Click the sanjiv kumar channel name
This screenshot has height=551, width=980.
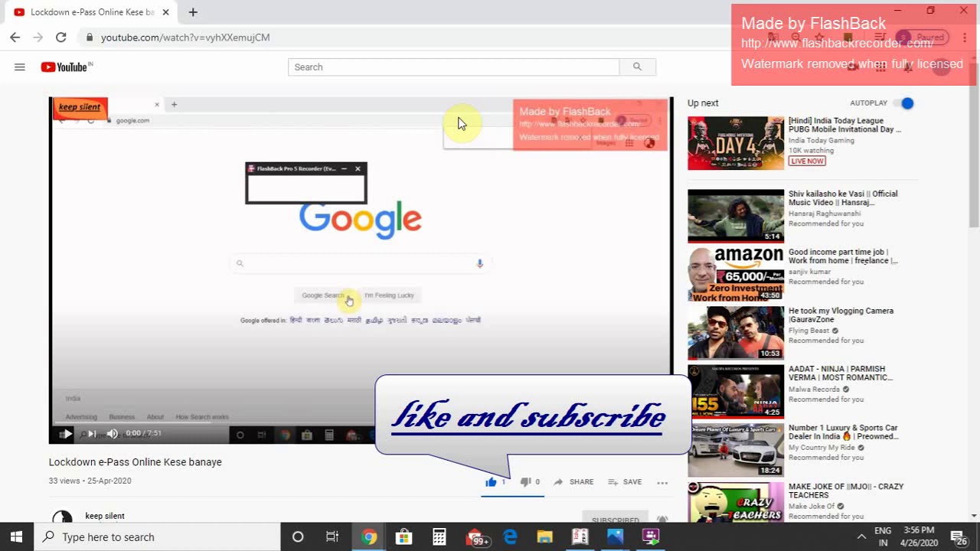click(809, 272)
